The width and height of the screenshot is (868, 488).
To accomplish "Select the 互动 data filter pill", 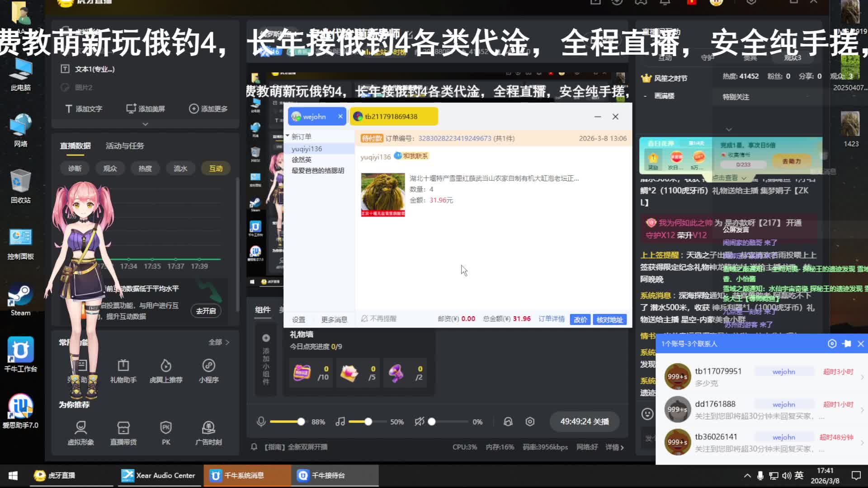I will (216, 169).
